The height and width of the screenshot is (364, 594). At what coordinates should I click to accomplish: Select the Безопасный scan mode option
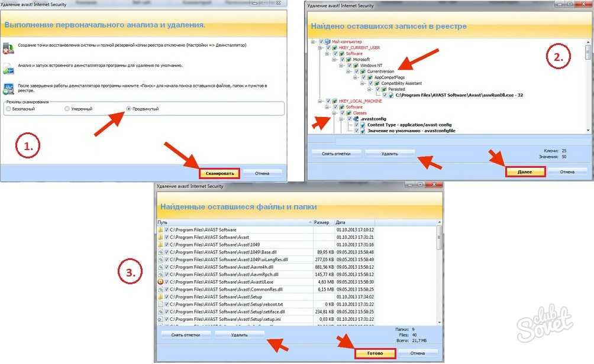click(x=8, y=109)
